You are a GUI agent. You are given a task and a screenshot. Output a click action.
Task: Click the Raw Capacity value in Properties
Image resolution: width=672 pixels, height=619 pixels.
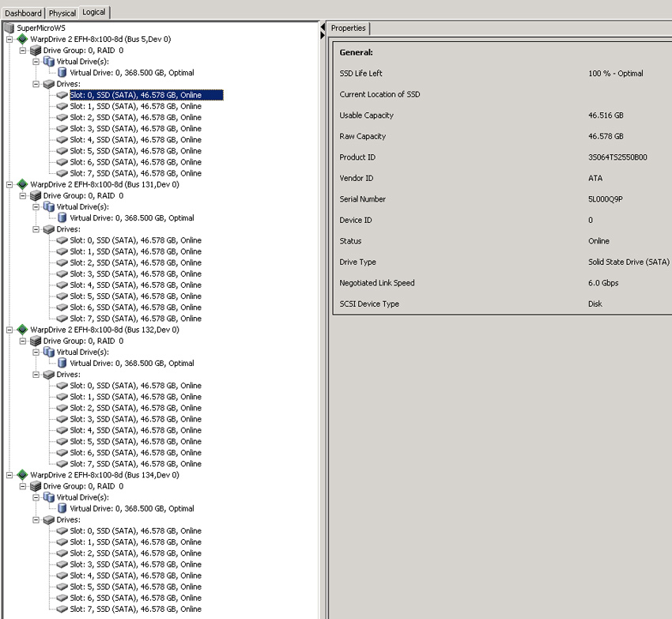coord(606,136)
